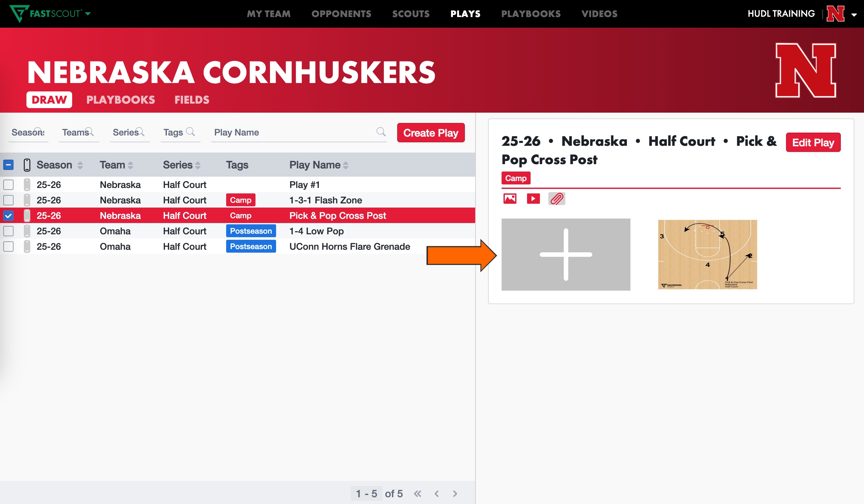The height and width of the screenshot is (504, 864).
Task: Check the 1-4 Low Pop row checkbox
Action: (x=9, y=231)
